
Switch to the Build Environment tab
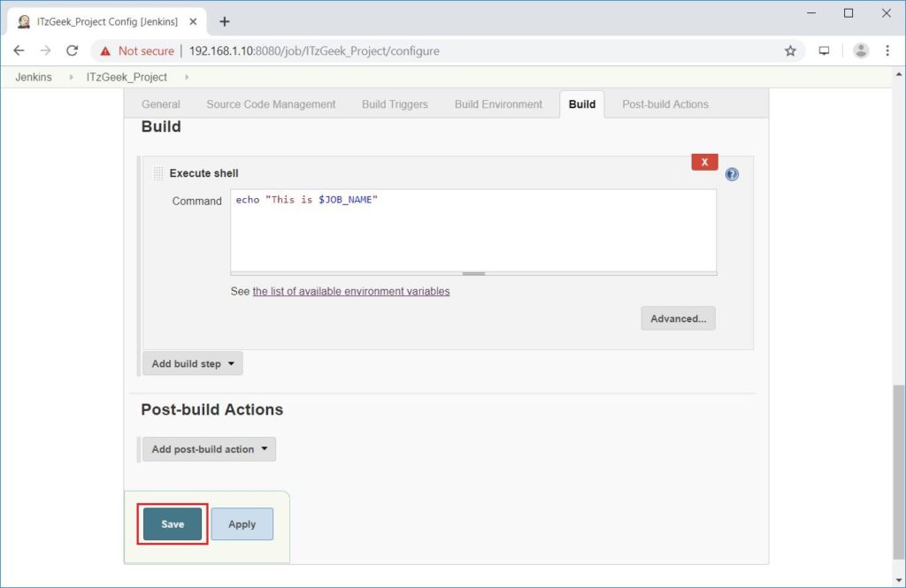pos(498,104)
